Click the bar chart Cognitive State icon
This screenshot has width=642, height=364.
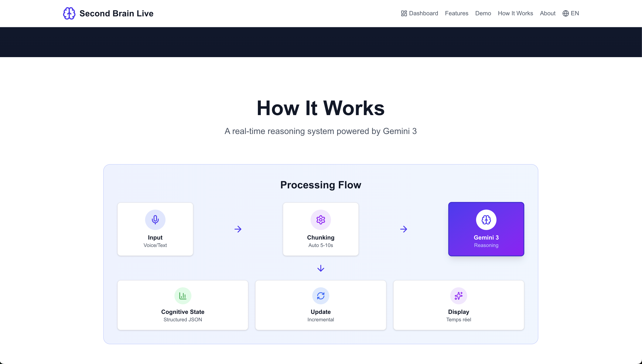182,296
